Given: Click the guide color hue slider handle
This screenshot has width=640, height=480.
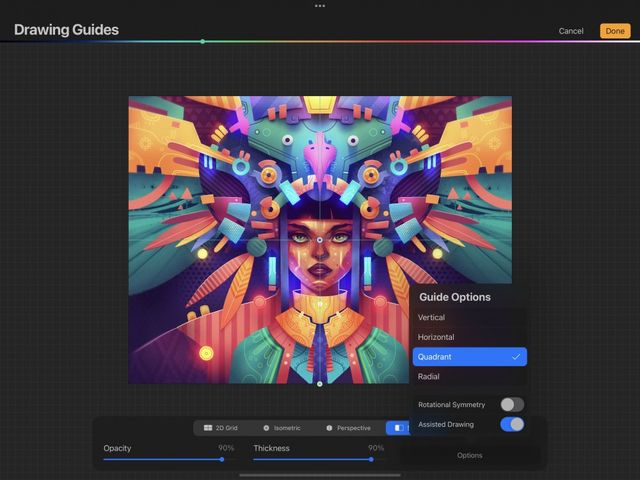Looking at the screenshot, I should coord(202,41).
